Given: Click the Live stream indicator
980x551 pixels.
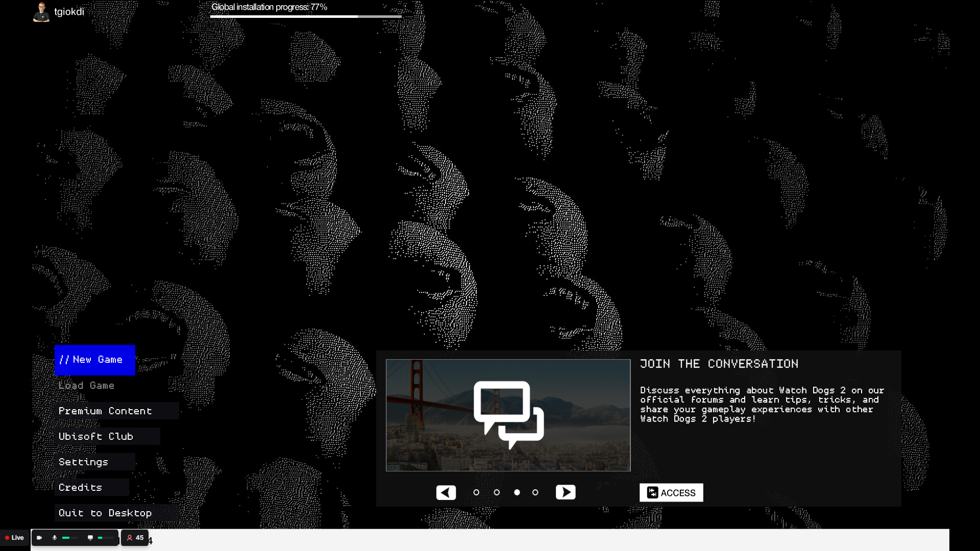Looking at the screenshot, I should (x=14, y=538).
